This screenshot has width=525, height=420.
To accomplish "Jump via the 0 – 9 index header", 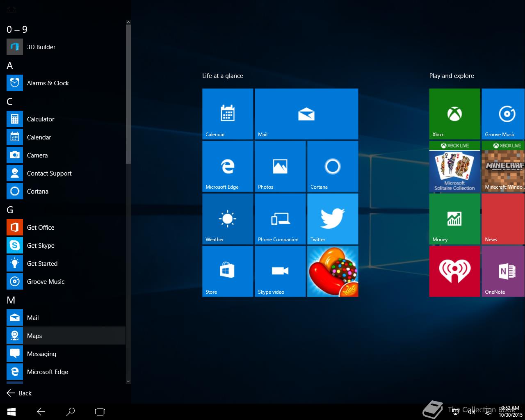I will pyautogui.click(x=17, y=30).
